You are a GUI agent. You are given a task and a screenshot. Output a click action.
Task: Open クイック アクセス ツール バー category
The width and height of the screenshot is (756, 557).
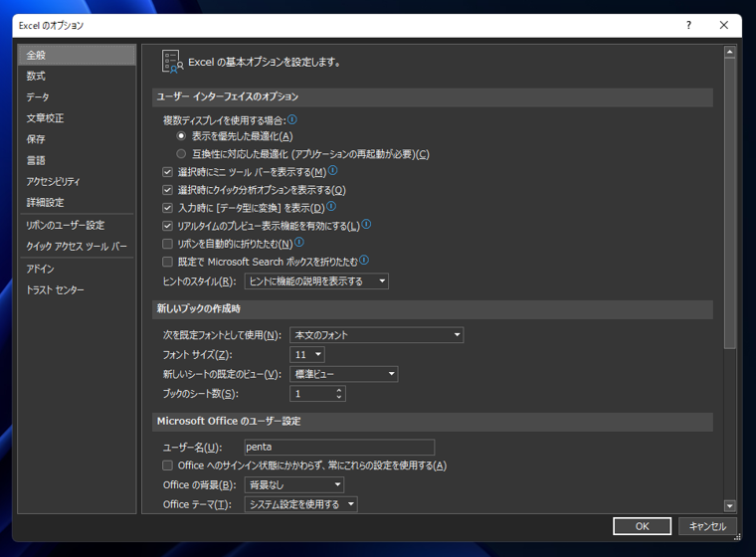(x=77, y=247)
